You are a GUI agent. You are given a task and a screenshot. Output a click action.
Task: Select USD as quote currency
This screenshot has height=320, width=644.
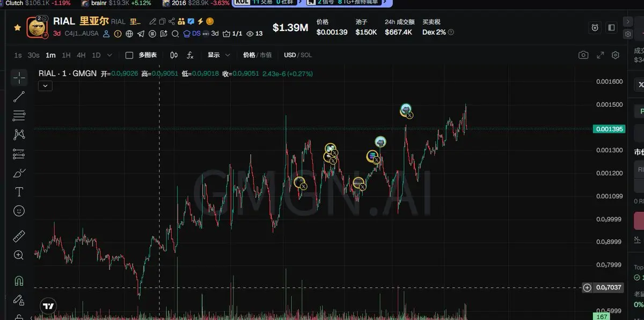(290, 55)
